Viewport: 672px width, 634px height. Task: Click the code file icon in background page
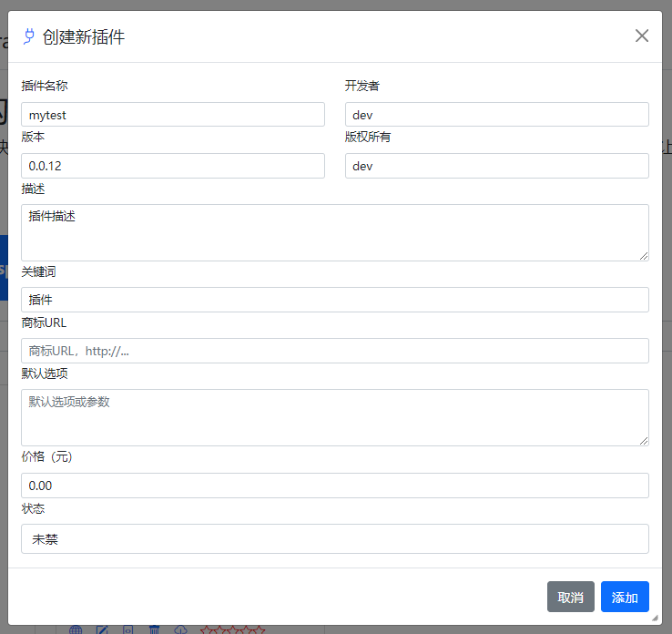pos(127,629)
